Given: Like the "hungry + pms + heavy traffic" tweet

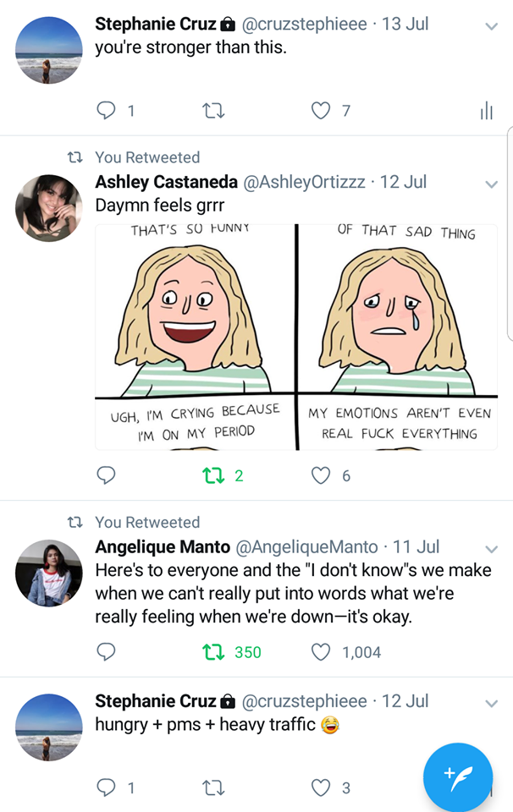Looking at the screenshot, I should coord(321,787).
